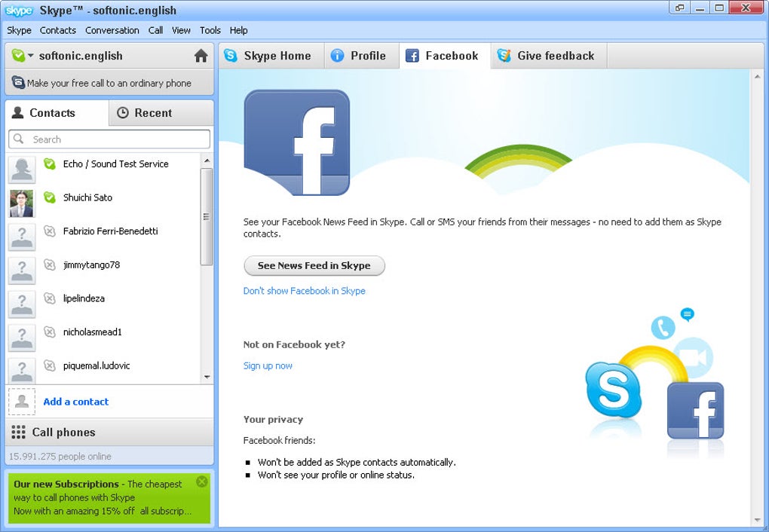The height and width of the screenshot is (532, 769).
Task: Select Shuichi Sato contact
Action: pos(103,203)
